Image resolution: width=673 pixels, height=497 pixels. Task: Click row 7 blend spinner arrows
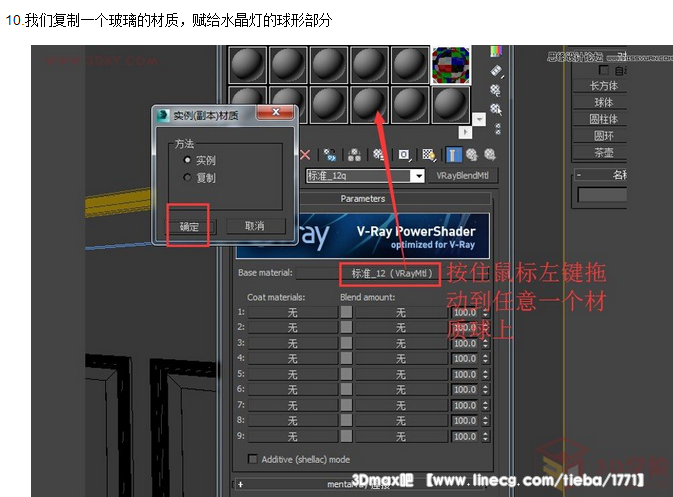(485, 405)
